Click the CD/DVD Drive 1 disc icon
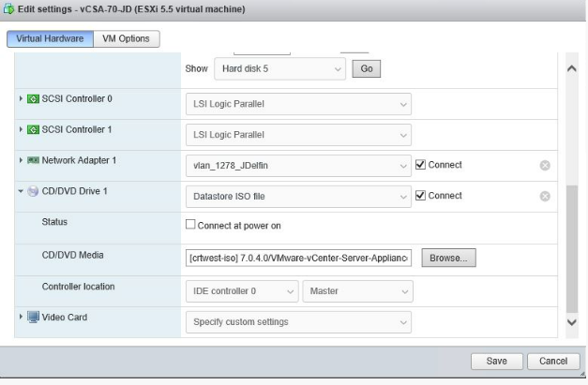This screenshot has width=588, height=385. 34,193
